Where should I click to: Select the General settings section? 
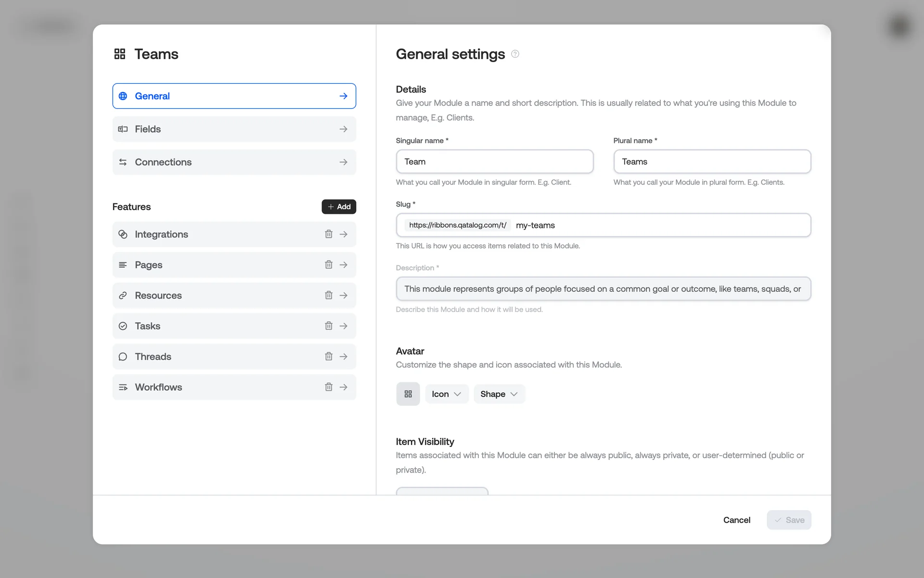[x=234, y=96]
